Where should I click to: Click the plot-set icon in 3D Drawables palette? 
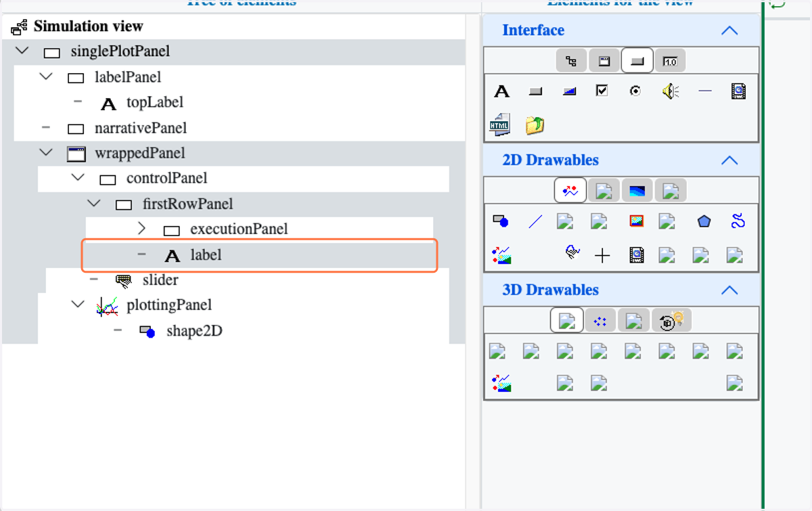point(501,384)
